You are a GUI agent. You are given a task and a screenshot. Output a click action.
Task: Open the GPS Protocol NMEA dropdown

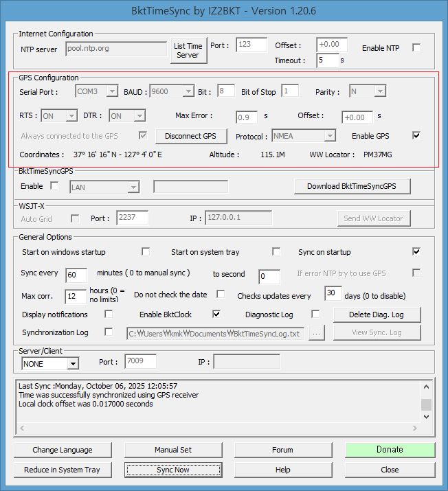(303, 136)
